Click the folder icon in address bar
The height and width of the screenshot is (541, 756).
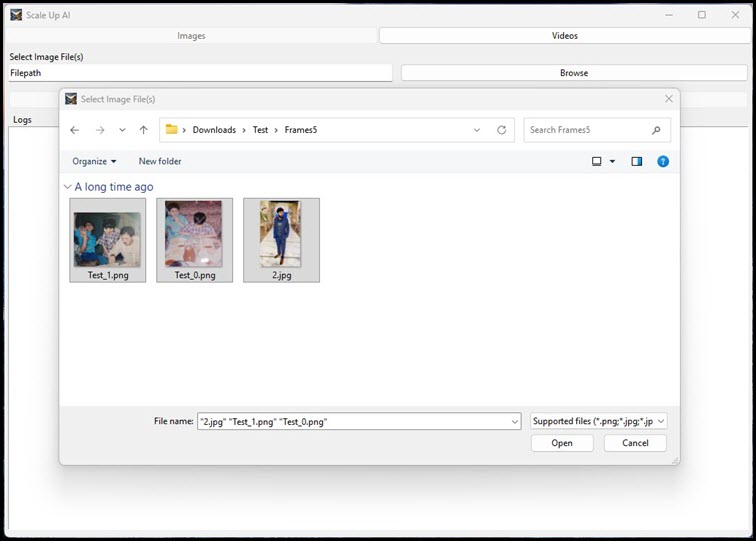click(x=171, y=129)
